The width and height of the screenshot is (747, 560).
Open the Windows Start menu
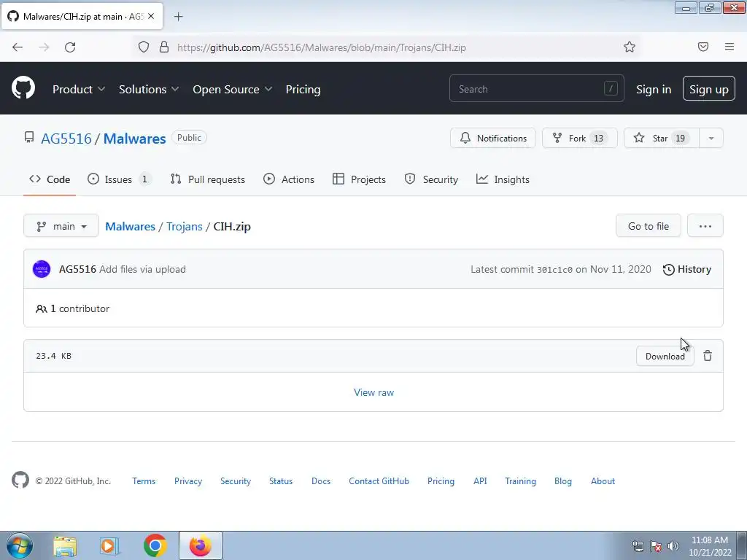20,545
